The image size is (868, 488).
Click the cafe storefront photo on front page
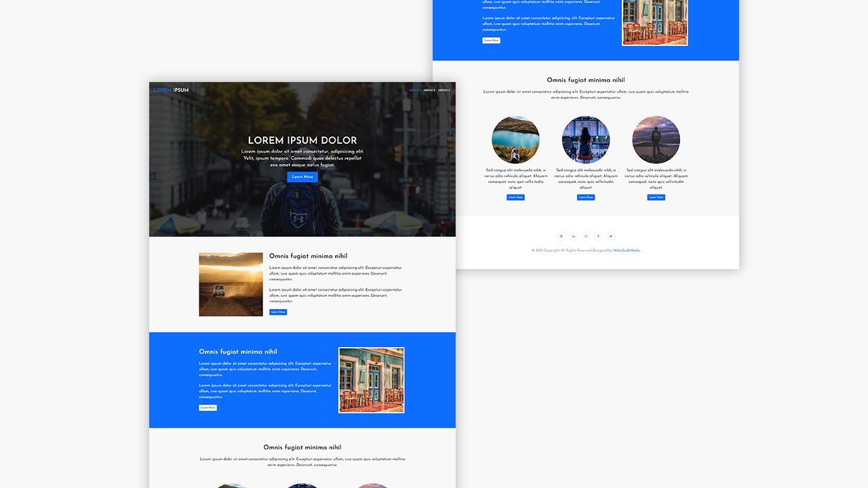[372, 380]
